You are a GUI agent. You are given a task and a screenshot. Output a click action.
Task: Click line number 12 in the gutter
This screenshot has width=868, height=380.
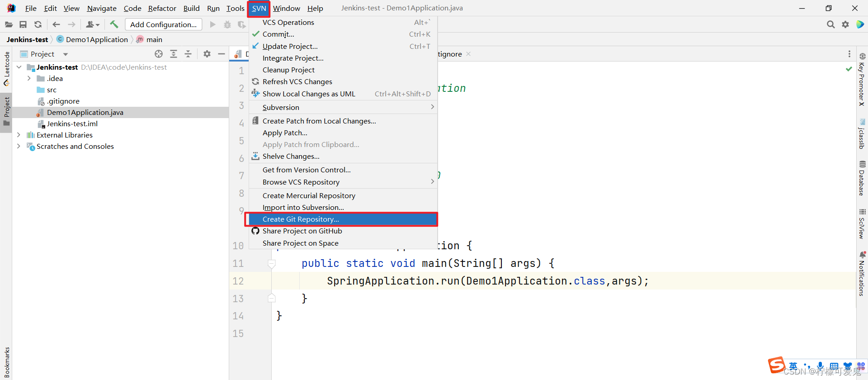point(238,281)
